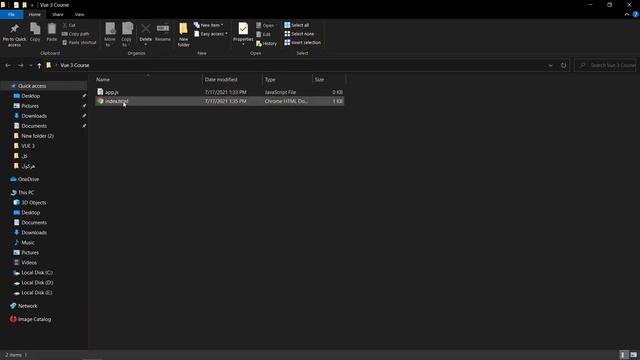This screenshot has width=640, height=360.
Task: Switch to large icons view layout
Action: click(x=633, y=355)
